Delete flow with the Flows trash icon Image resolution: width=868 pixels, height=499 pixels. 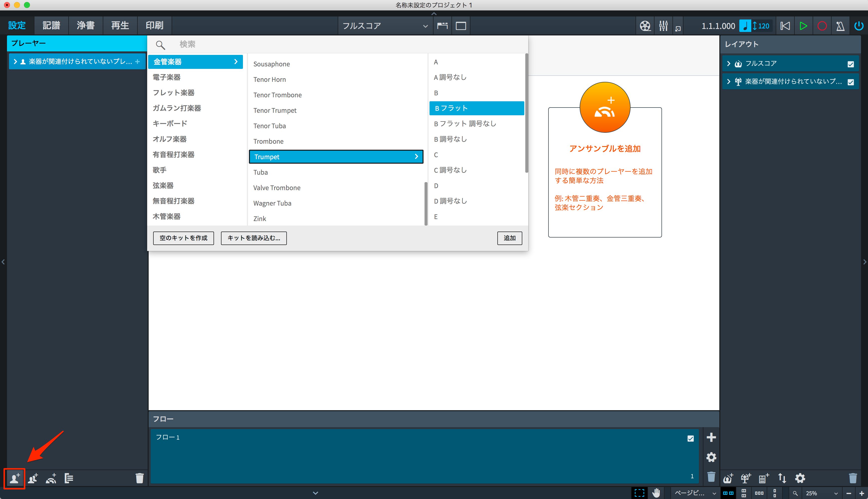pyautogui.click(x=711, y=477)
